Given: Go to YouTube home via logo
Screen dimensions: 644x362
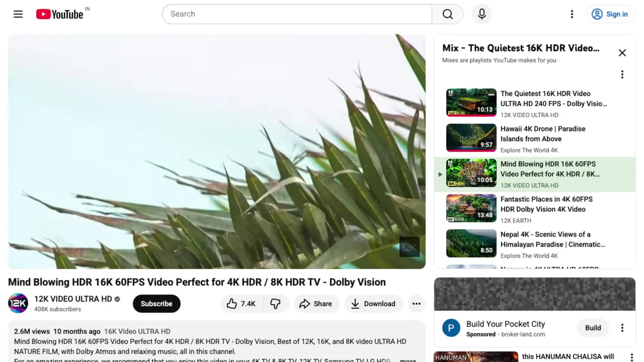Looking at the screenshot, I should click(x=59, y=14).
